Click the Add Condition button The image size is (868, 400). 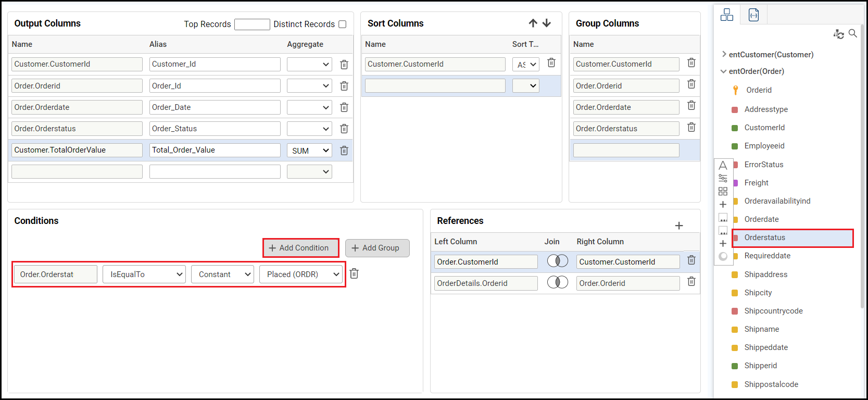[x=300, y=248]
